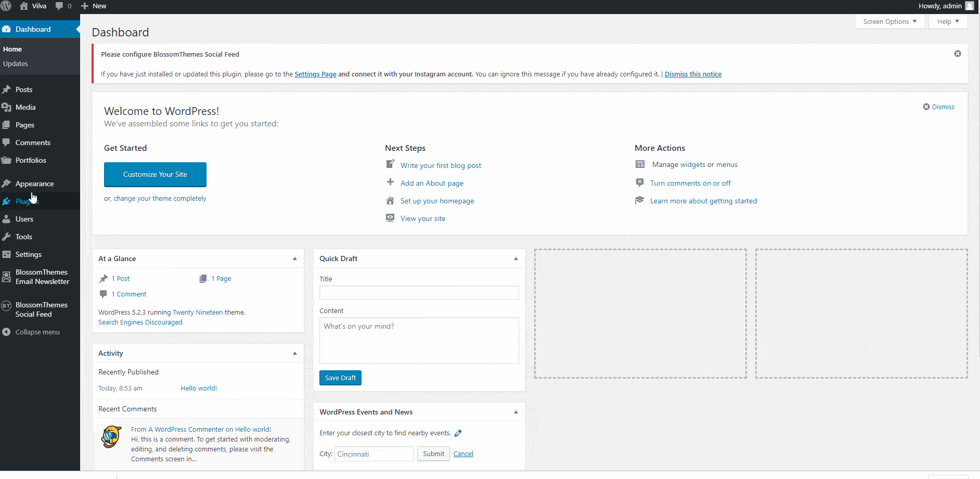This screenshot has width=980, height=479.
Task: Click the Users person icon
Action: (x=7, y=219)
